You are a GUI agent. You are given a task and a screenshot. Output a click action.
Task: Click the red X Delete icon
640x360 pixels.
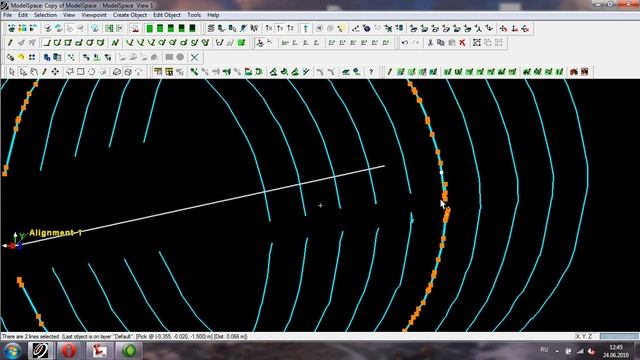click(462, 43)
